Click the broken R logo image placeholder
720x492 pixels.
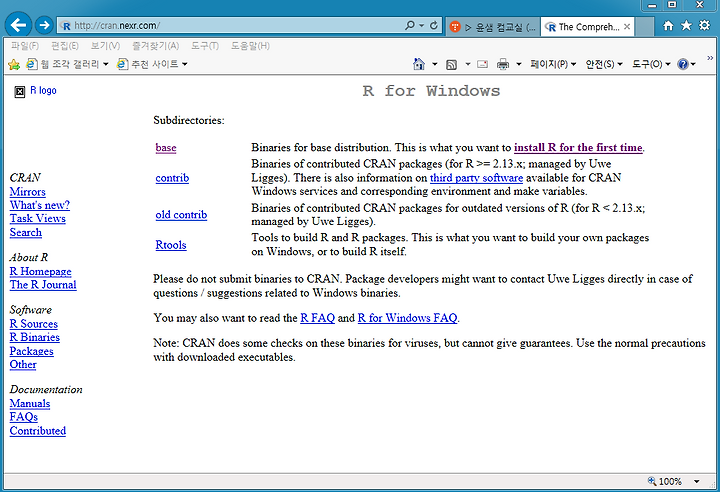19,92
